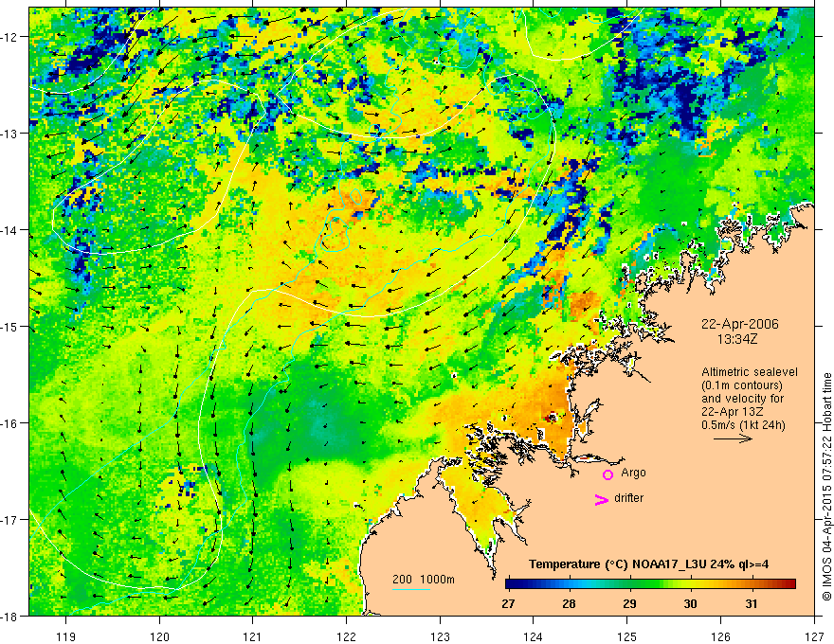834x644 pixels.
Task: Click the 0.5m/s velocity scale arrow
Action: (733, 438)
